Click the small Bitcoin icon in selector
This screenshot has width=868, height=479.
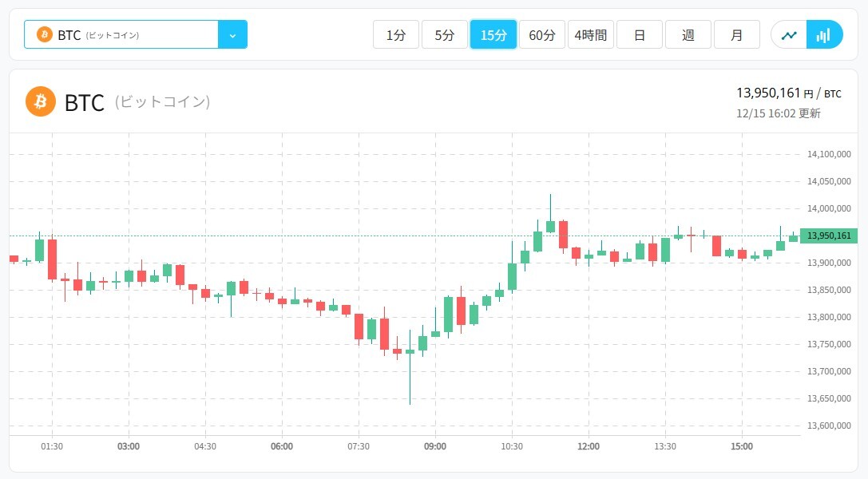[45, 35]
